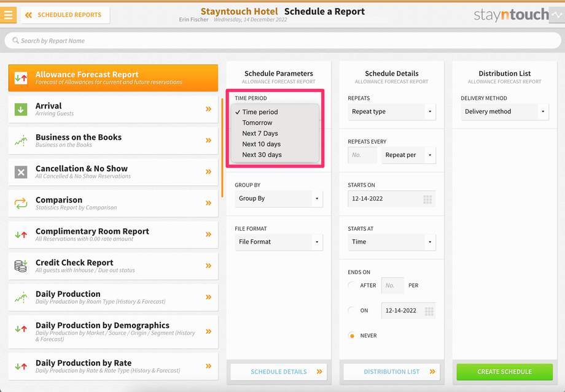The width and height of the screenshot is (565, 392).
Task: Open the File Format dropdown
Action: point(279,242)
